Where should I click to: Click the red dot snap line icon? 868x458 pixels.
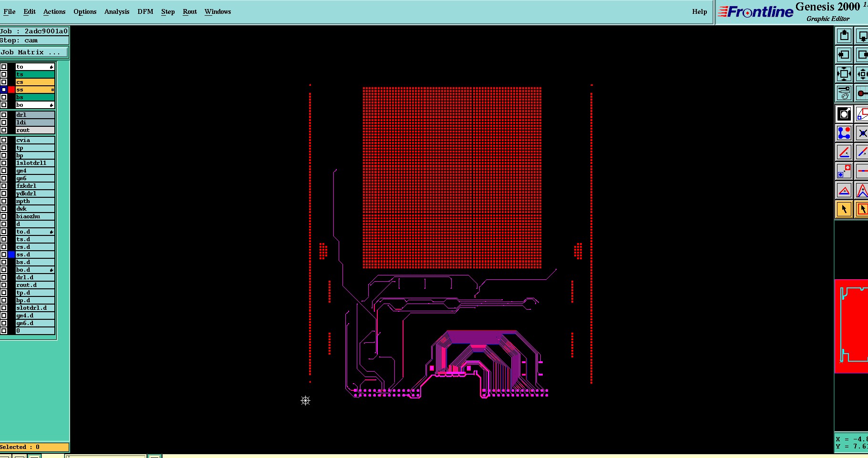(862, 93)
